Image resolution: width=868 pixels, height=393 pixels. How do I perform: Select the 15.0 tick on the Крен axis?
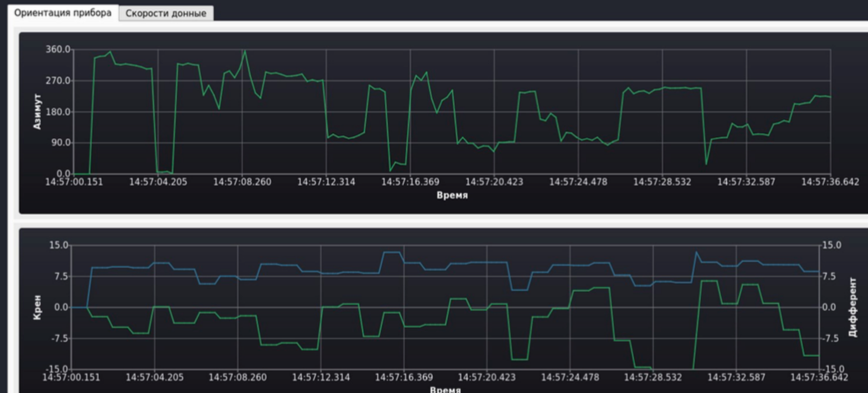[59, 245]
